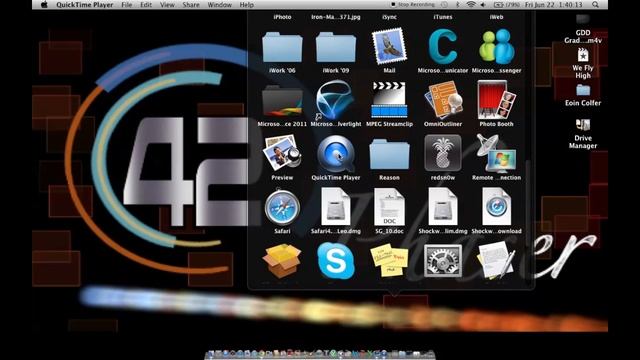The width and height of the screenshot is (640, 360).
Task: Open Spotlight search magnifier
Action: click(595, 5)
